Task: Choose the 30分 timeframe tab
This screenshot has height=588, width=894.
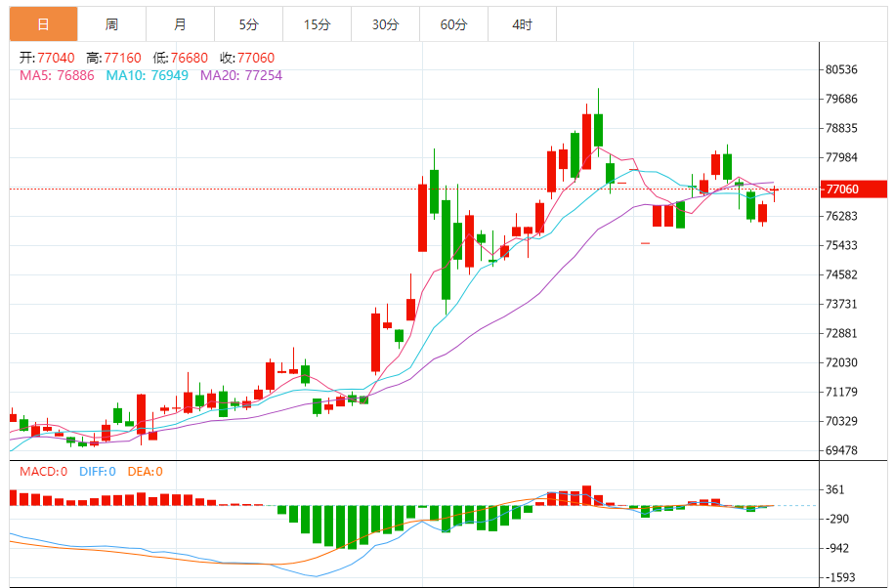Action: click(385, 24)
